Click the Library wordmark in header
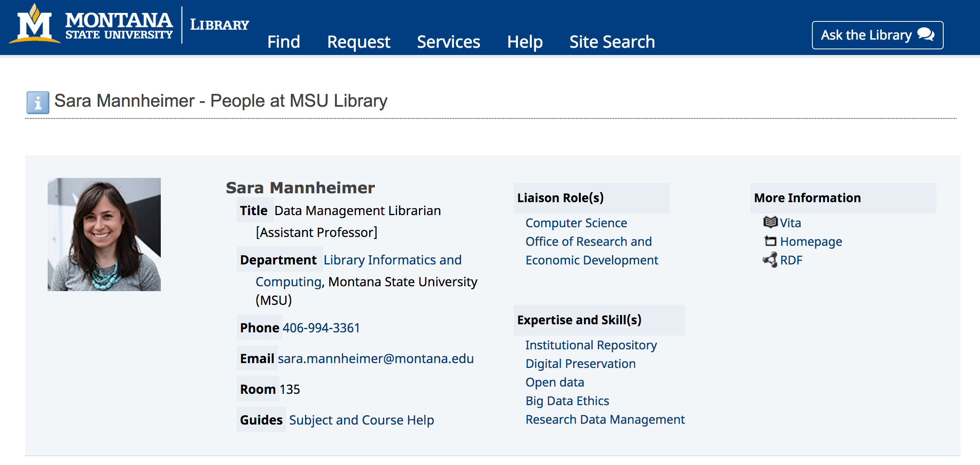The height and width of the screenshot is (465, 980). [219, 25]
